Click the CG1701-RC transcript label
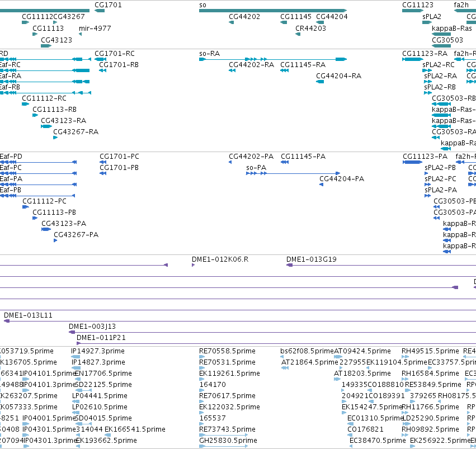476x449 pixels. coord(115,54)
